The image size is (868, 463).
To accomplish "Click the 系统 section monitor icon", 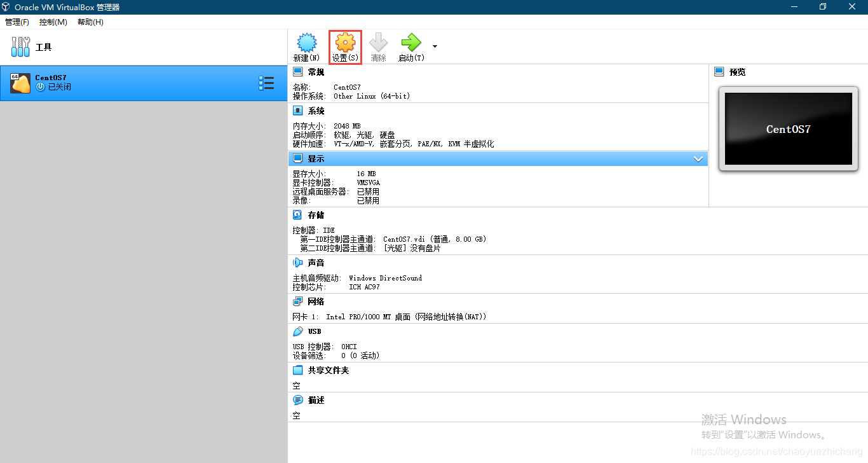I will [x=297, y=110].
